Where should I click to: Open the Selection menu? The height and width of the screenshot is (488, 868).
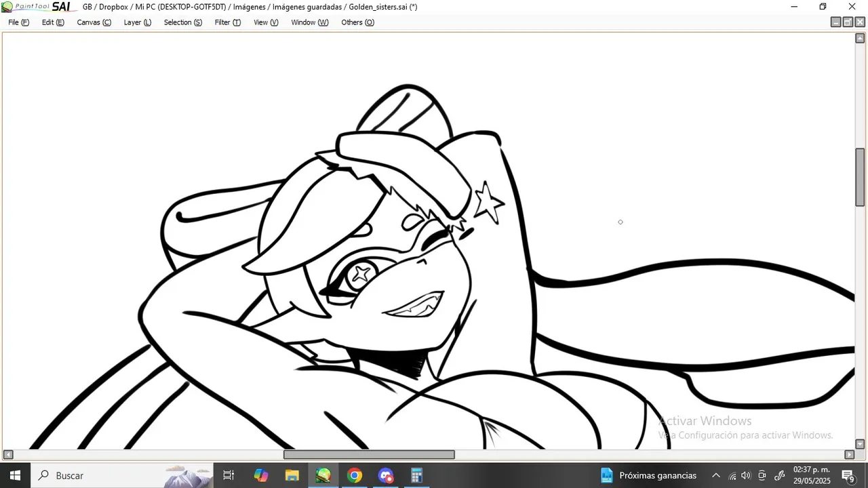[x=182, y=22]
